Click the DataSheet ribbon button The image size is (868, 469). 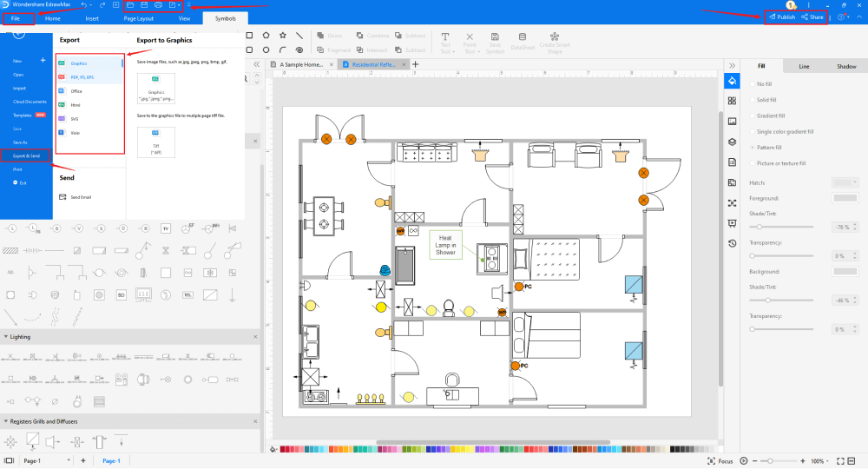522,42
